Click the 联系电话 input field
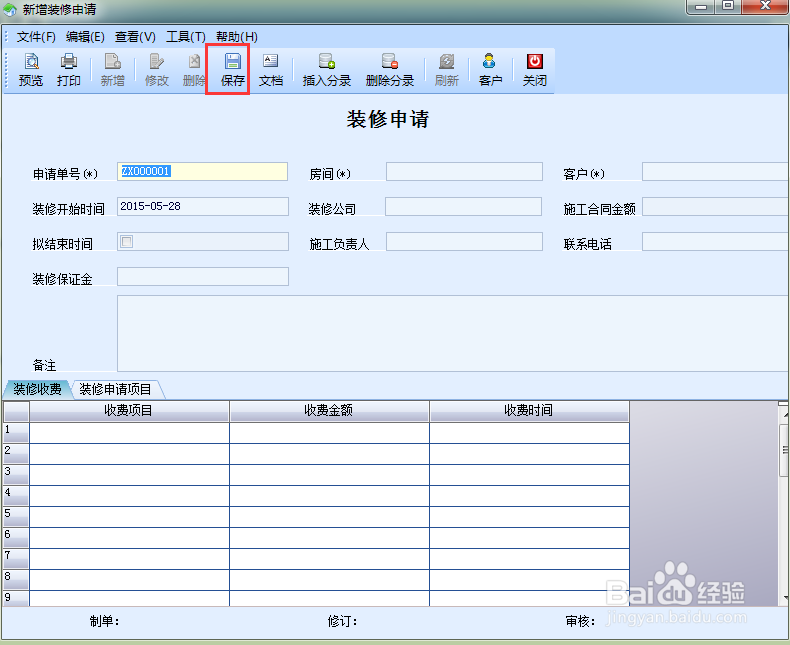This screenshot has width=790, height=645. (x=715, y=241)
